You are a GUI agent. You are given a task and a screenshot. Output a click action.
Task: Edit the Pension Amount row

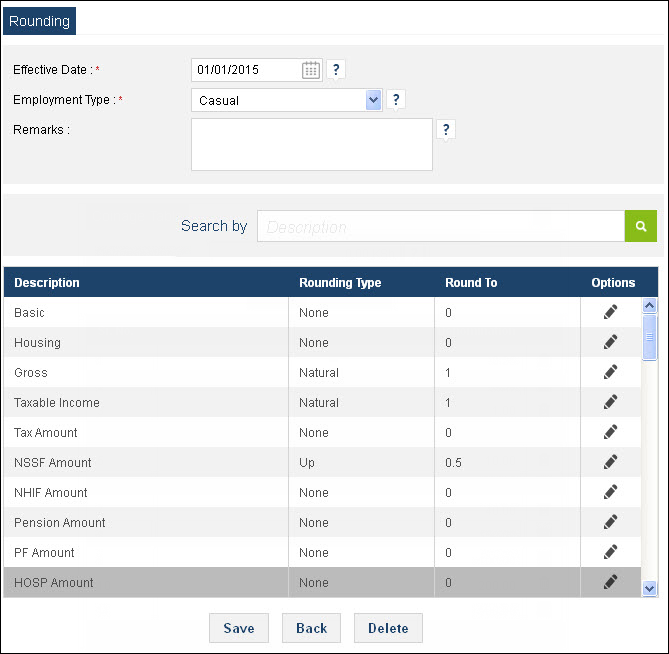click(x=610, y=522)
